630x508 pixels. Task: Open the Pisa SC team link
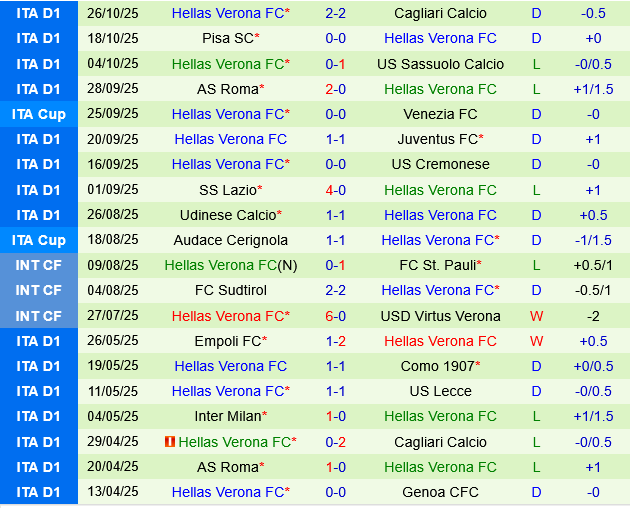click(x=227, y=38)
